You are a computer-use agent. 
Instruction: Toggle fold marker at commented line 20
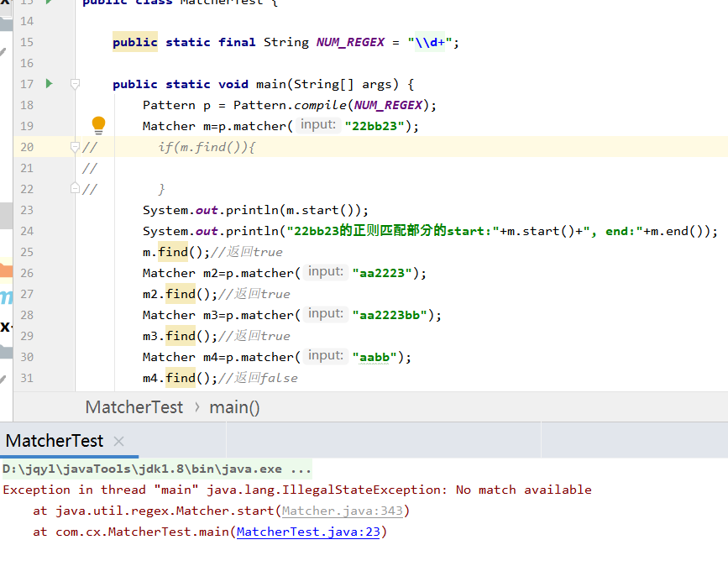75,147
